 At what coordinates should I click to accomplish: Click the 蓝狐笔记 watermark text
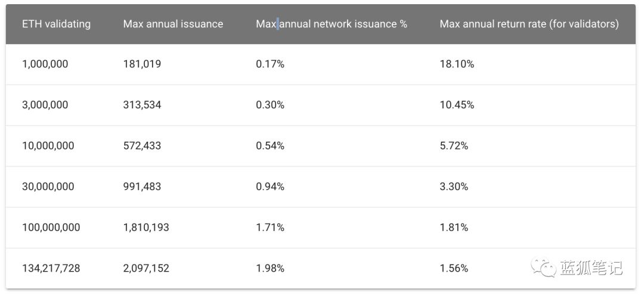pyautogui.click(x=590, y=268)
